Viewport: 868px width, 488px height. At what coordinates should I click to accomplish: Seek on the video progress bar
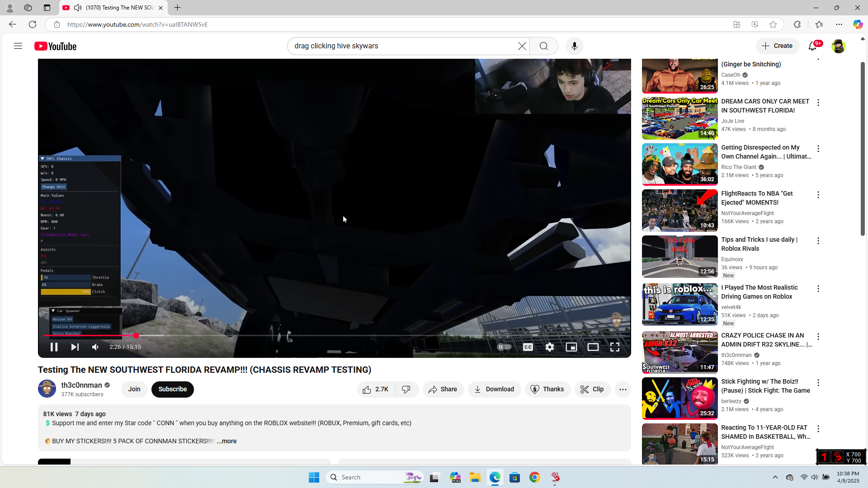pyautogui.click(x=335, y=336)
